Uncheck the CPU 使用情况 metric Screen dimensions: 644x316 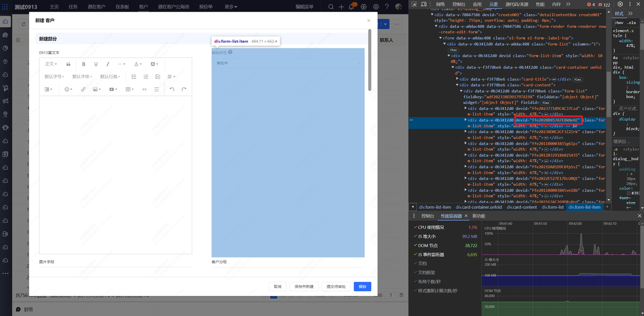pyautogui.click(x=414, y=227)
